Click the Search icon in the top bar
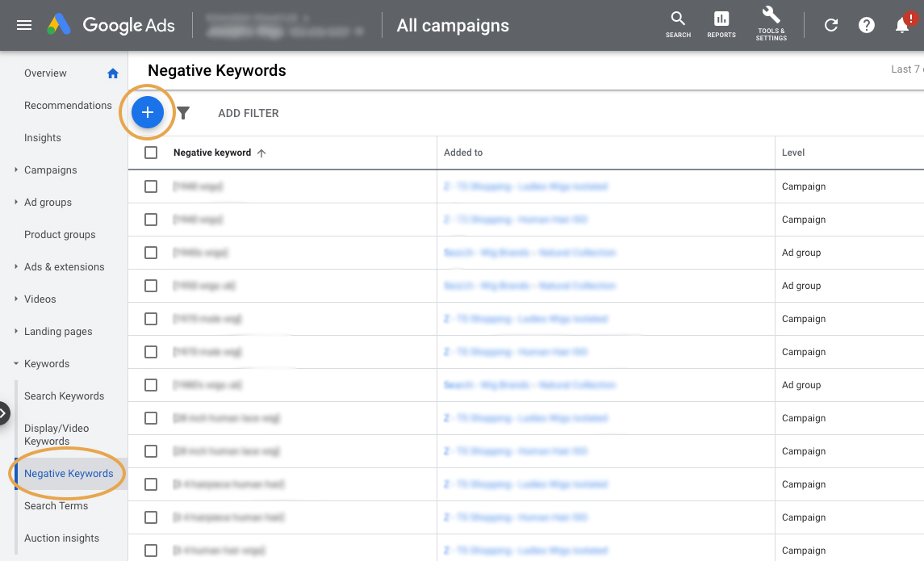This screenshot has width=924, height=561. (678, 24)
